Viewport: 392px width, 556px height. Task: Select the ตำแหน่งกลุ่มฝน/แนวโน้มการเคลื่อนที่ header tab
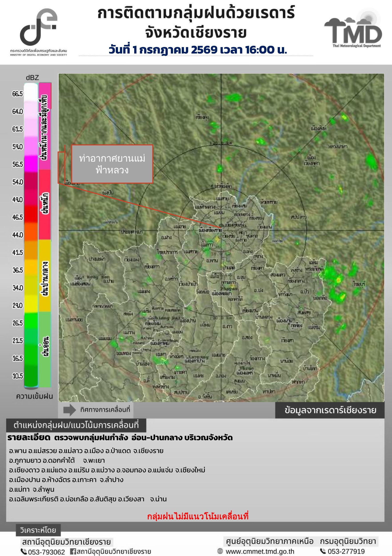tap(76, 425)
